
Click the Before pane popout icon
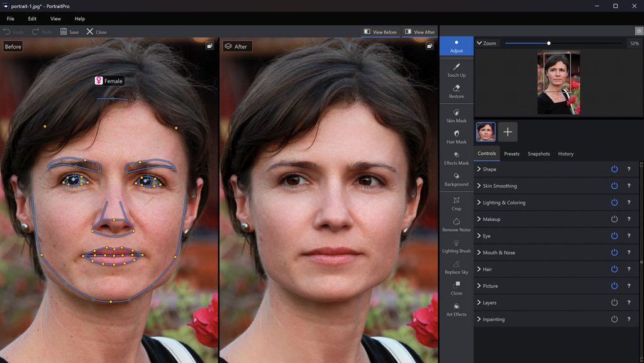pos(209,46)
